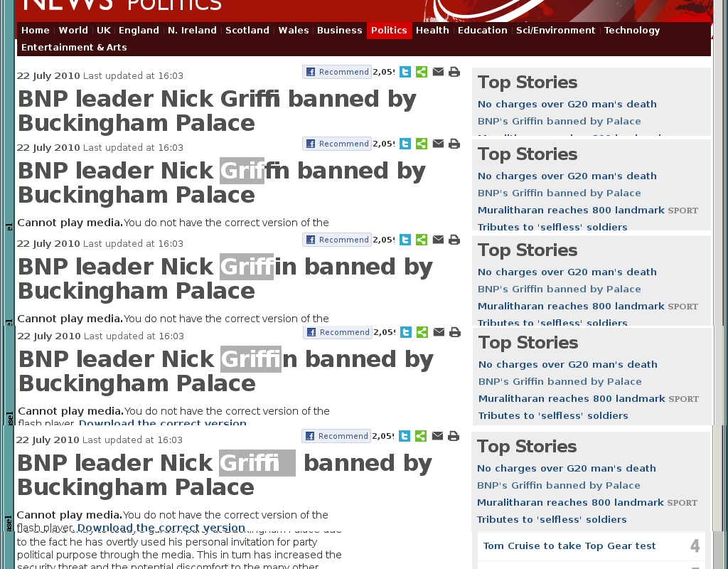Click the envelope email icon in the topmost share row

click(438, 72)
